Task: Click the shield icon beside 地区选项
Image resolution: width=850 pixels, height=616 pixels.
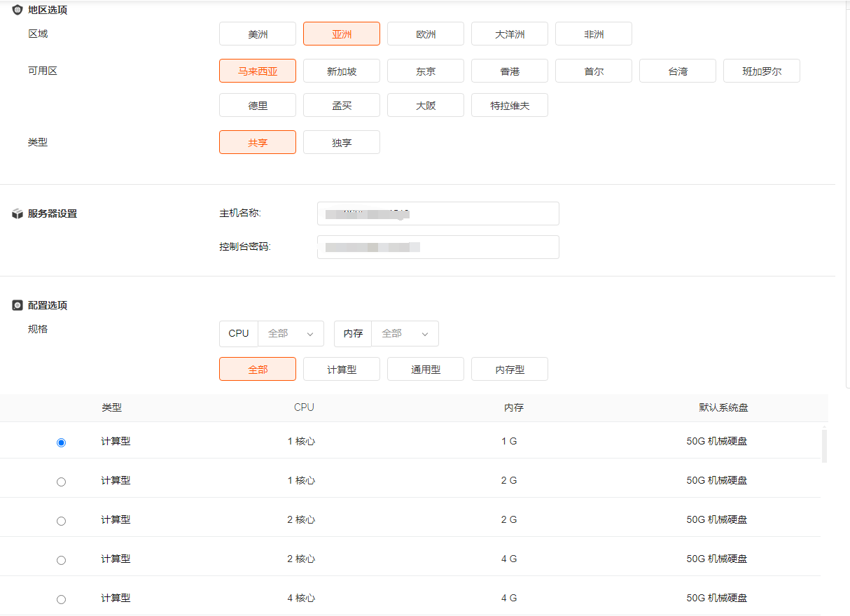Action: click(18, 10)
